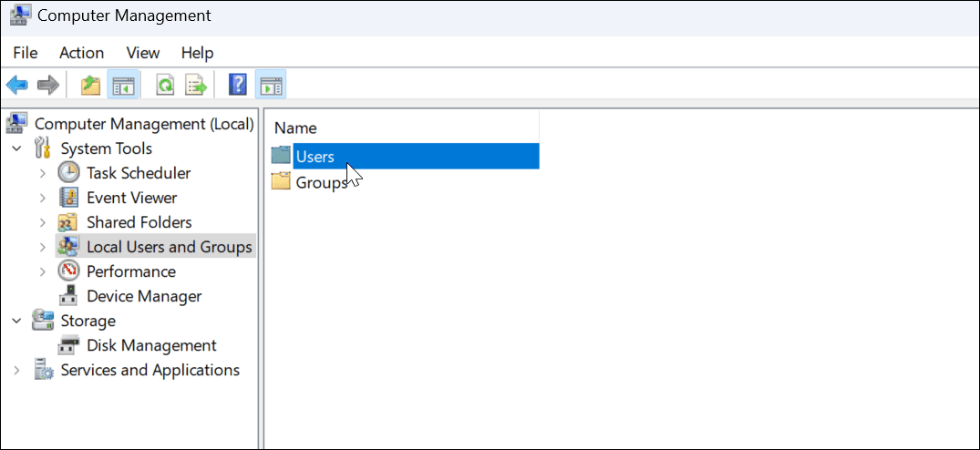
Task: Click Services and Applications gear icon
Action: point(43,370)
